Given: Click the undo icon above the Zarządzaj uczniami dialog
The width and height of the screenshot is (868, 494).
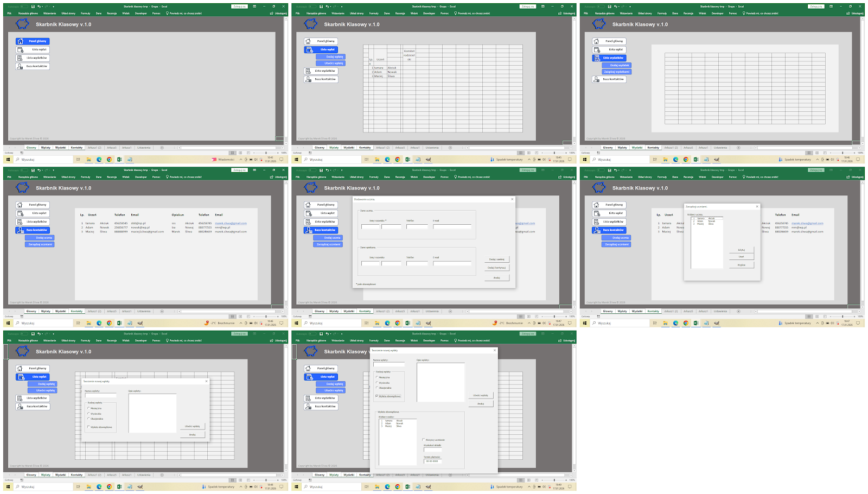Looking at the screenshot, I should point(615,170).
